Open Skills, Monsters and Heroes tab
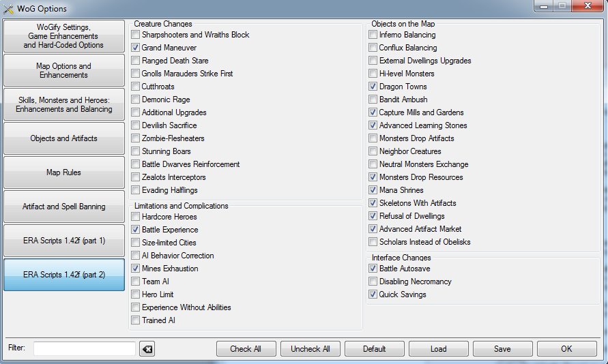The image size is (608, 364). coord(64,104)
